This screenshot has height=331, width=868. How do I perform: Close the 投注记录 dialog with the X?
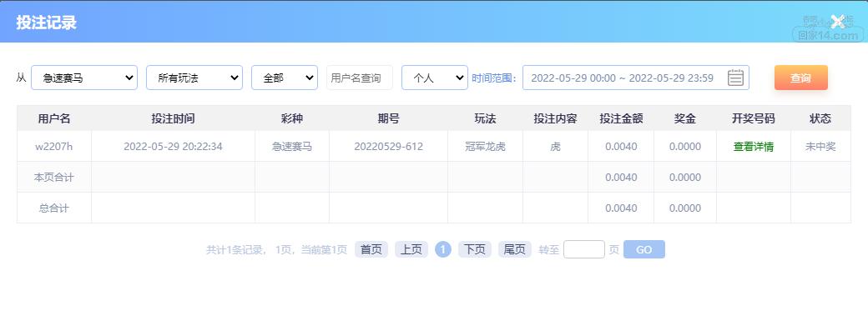(x=838, y=22)
